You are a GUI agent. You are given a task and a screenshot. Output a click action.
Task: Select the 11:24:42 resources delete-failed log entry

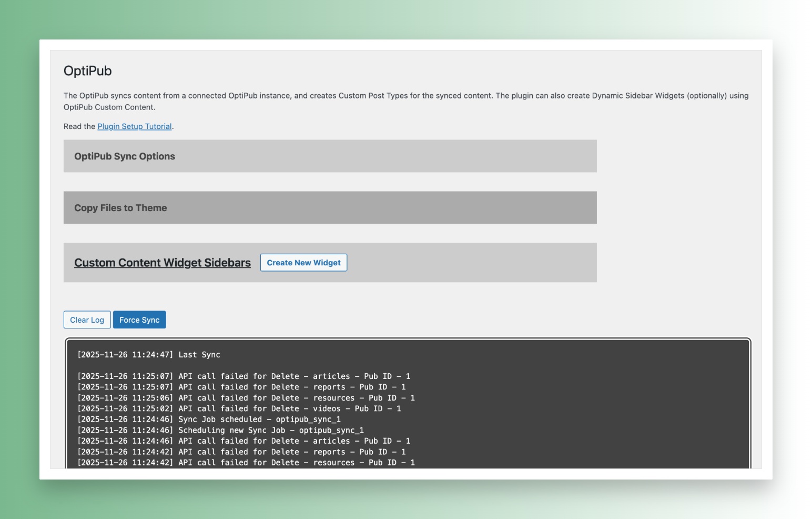click(x=246, y=463)
